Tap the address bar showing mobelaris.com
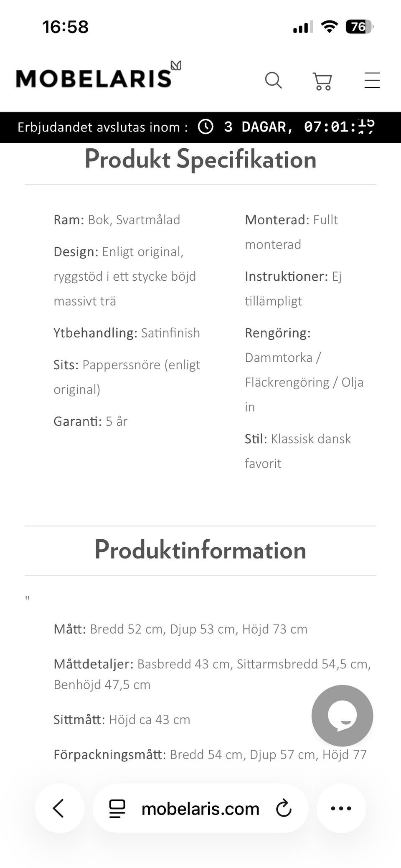Screen dimensions: 401x868 pyautogui.click(x=200, y=808)
